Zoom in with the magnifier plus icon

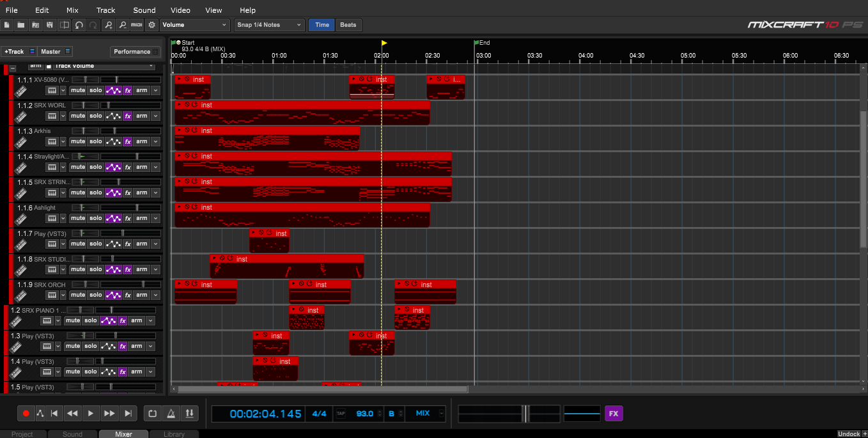(x=109, y=25)
